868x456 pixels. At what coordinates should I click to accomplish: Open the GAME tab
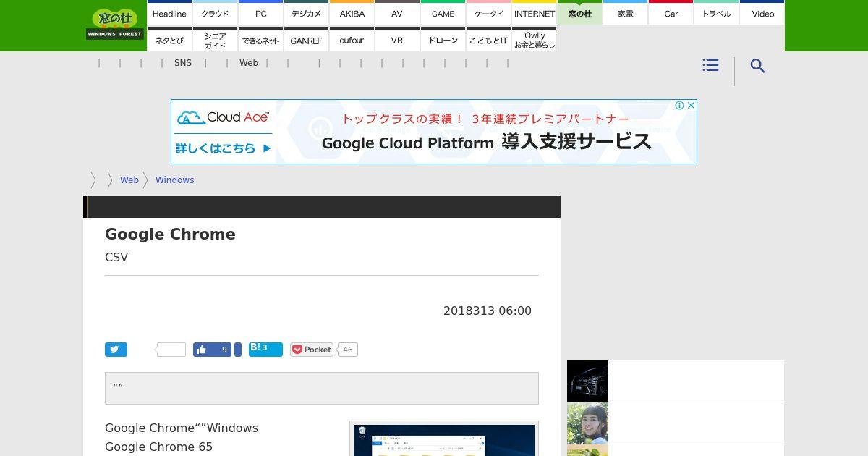coord(443,13)
